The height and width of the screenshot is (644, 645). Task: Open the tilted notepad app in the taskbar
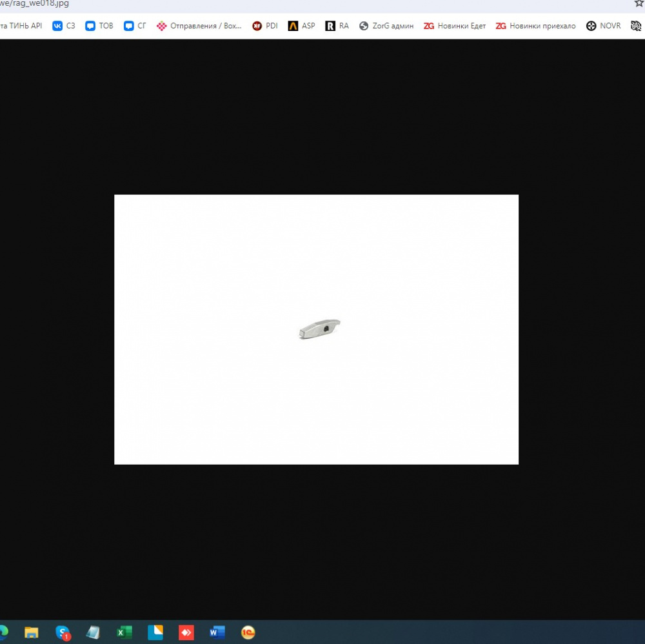point(93,632)
